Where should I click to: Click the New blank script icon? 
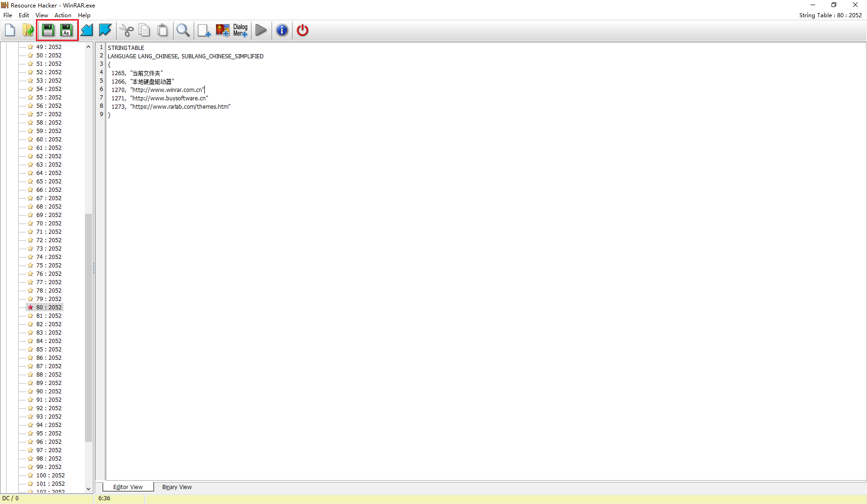[10, 30]
